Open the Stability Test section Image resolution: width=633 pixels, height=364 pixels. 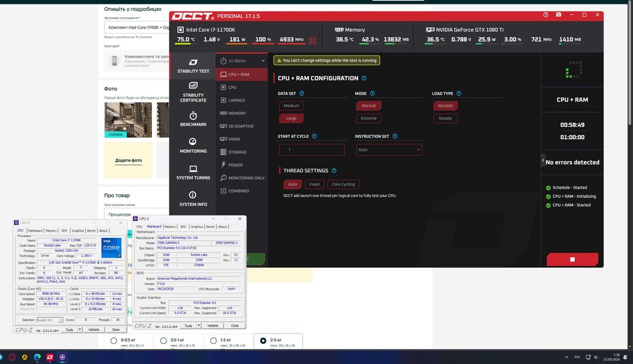coord(193,66)
